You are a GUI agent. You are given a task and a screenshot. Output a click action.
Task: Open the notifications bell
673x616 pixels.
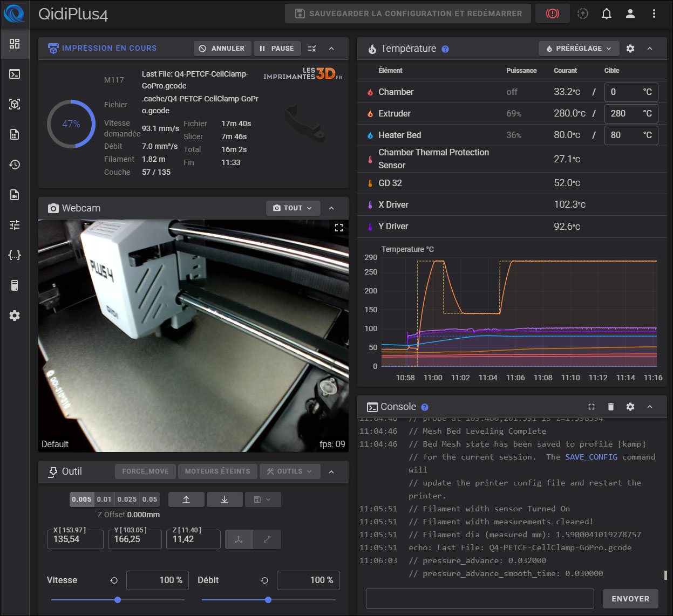607,13
